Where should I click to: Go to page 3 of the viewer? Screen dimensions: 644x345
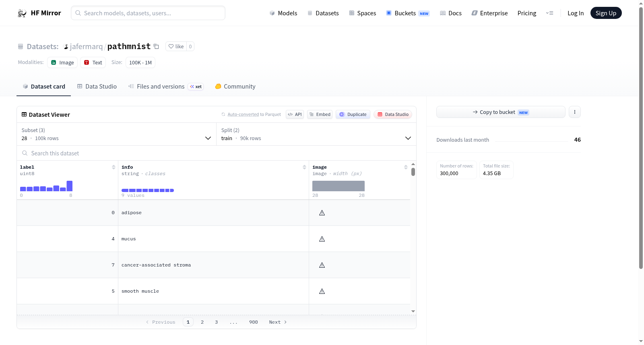tap(217, 322)
